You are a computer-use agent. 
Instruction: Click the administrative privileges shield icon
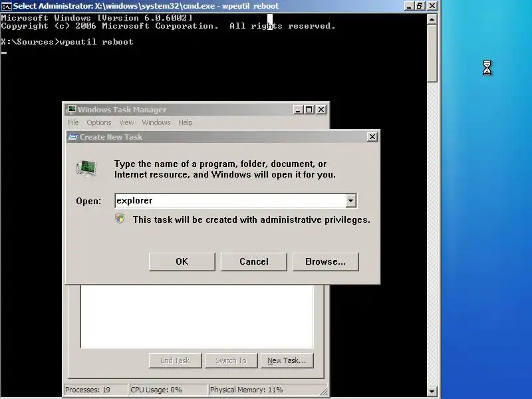point(120,218)
